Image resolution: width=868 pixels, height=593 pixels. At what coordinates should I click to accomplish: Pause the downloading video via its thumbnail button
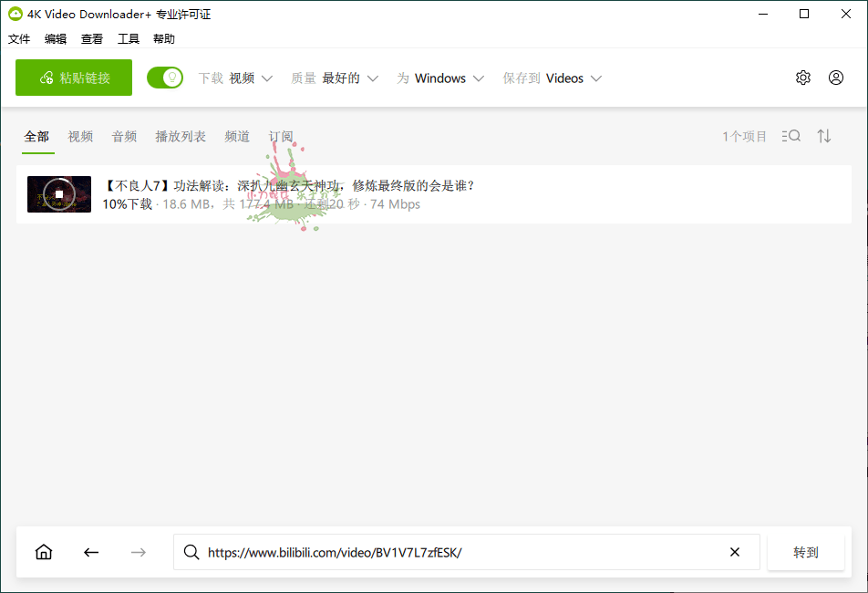(58, 194)
